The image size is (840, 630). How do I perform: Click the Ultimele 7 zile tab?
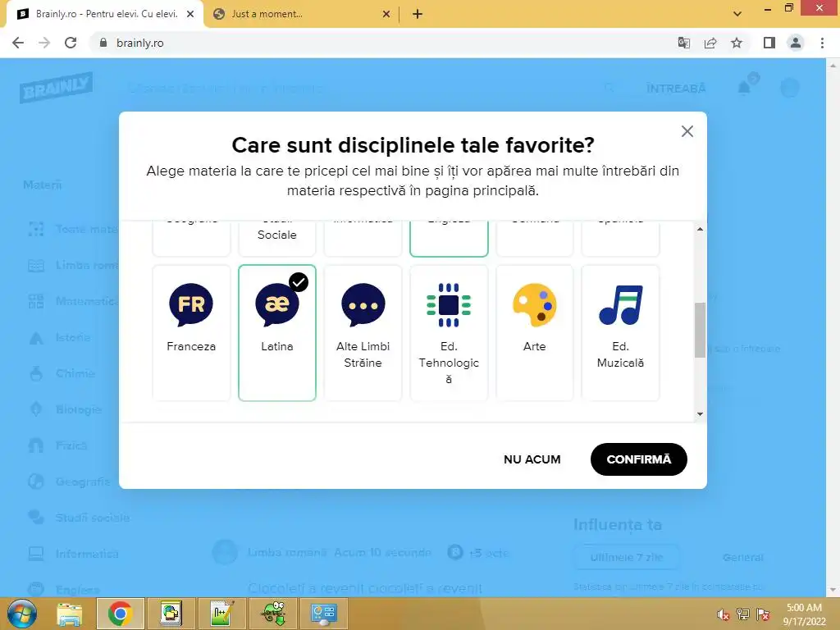(626, 557)
